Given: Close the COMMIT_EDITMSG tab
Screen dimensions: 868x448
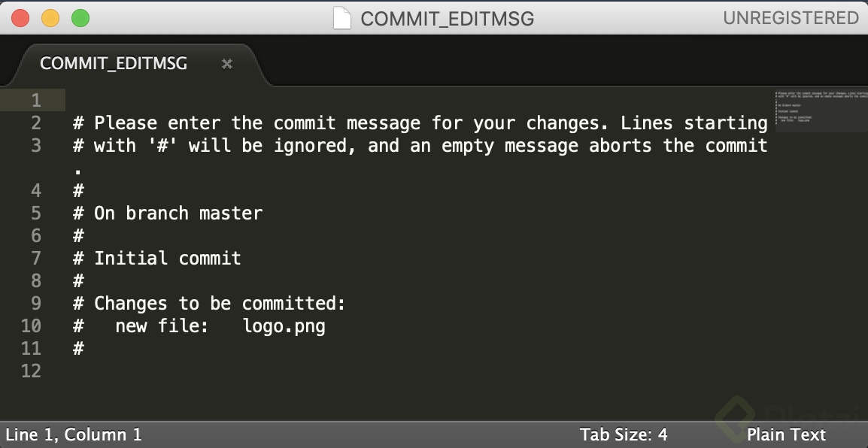Looking at the screenshot, I should pyautogui.click(x=227, y=64).
